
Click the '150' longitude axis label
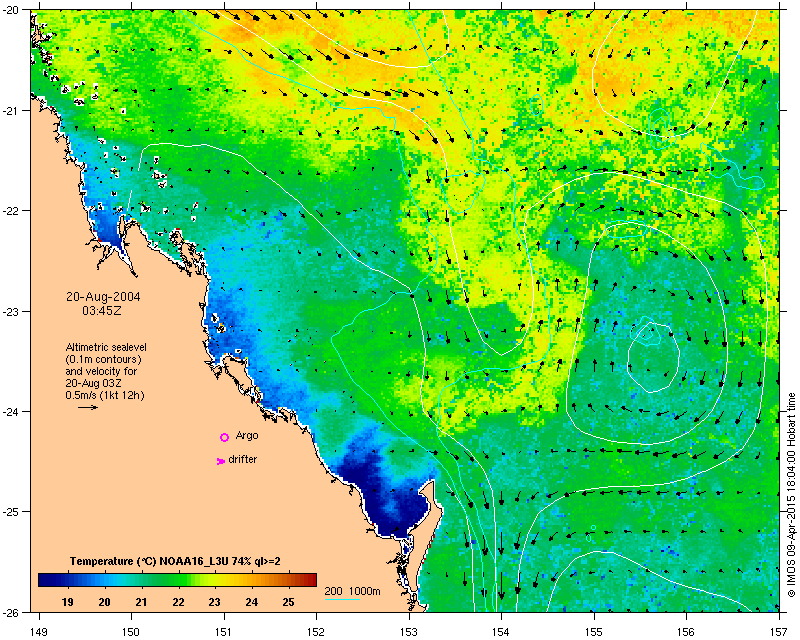coord(131,632)
